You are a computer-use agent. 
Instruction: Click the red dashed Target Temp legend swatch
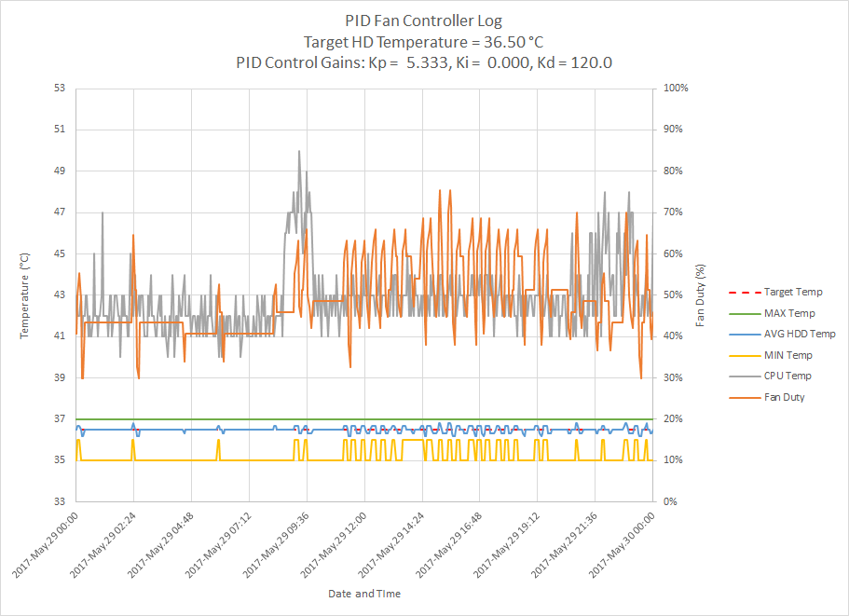click(745, 293)
